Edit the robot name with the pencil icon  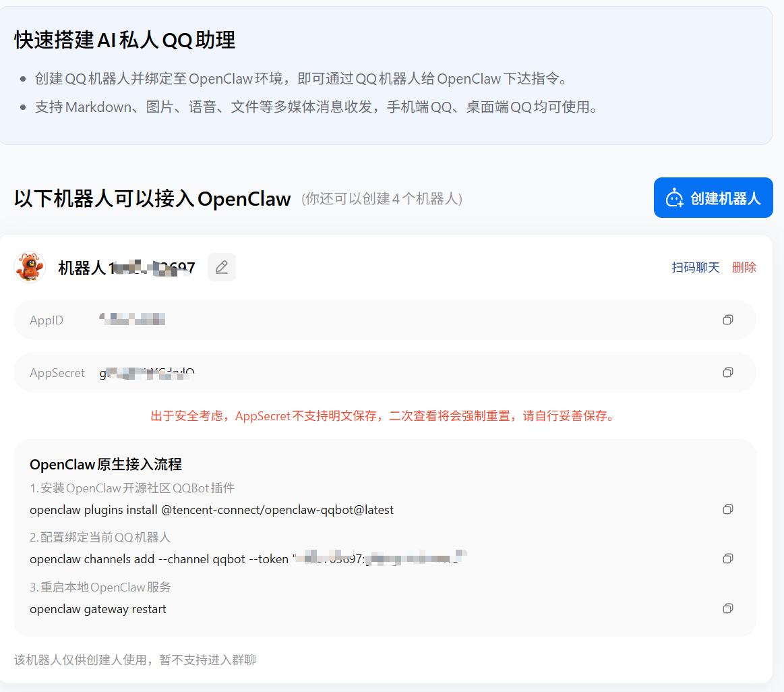pos(222,267)
